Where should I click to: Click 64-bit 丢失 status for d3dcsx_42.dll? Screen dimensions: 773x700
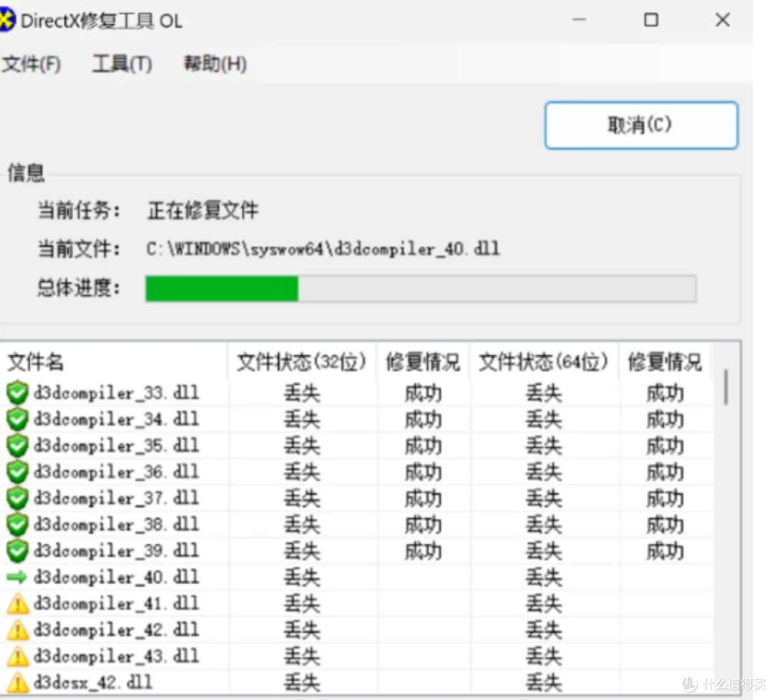coord(544,684)
